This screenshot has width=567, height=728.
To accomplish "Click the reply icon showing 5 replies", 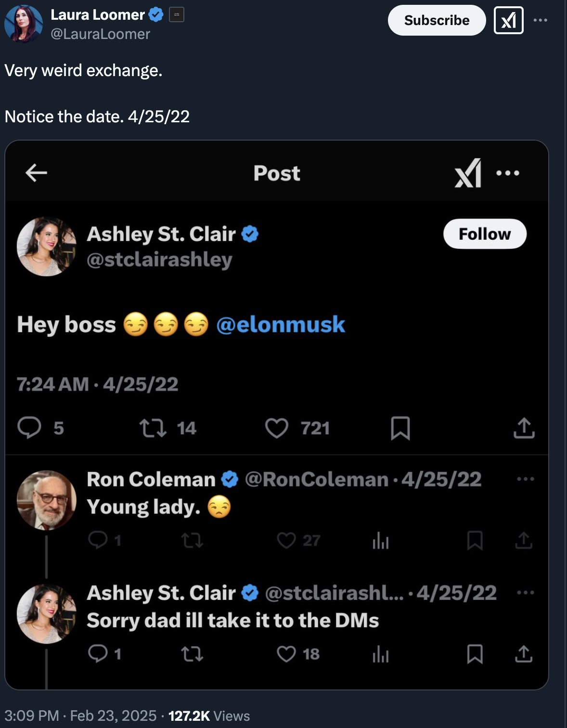I will (29, 428).
